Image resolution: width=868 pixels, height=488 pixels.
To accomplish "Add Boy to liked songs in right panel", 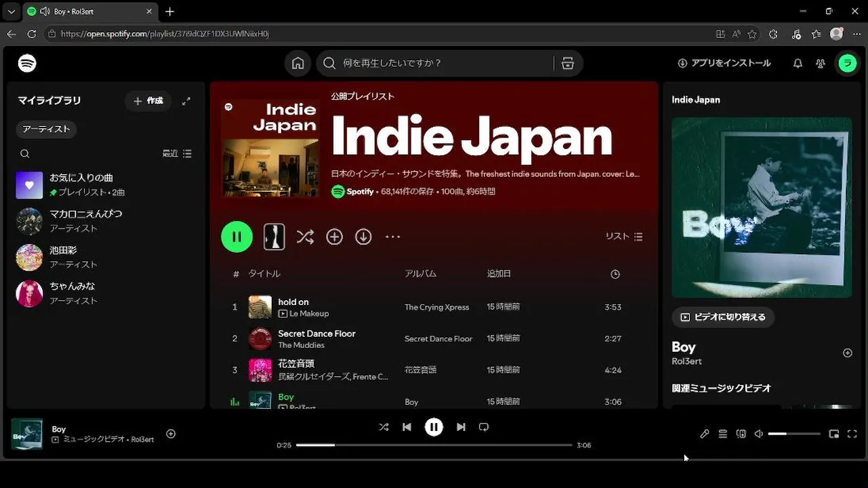I will [x=847, y=353].
